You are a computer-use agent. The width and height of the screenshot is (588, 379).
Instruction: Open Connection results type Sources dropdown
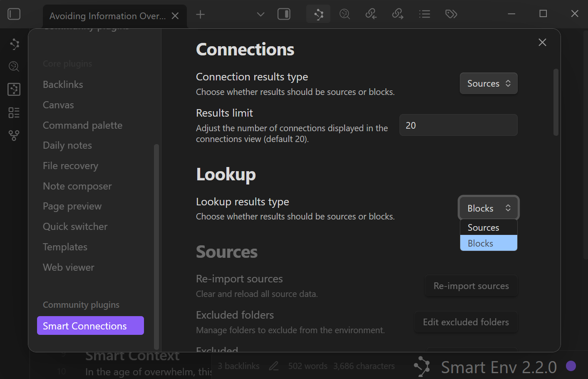click(489, 84)
